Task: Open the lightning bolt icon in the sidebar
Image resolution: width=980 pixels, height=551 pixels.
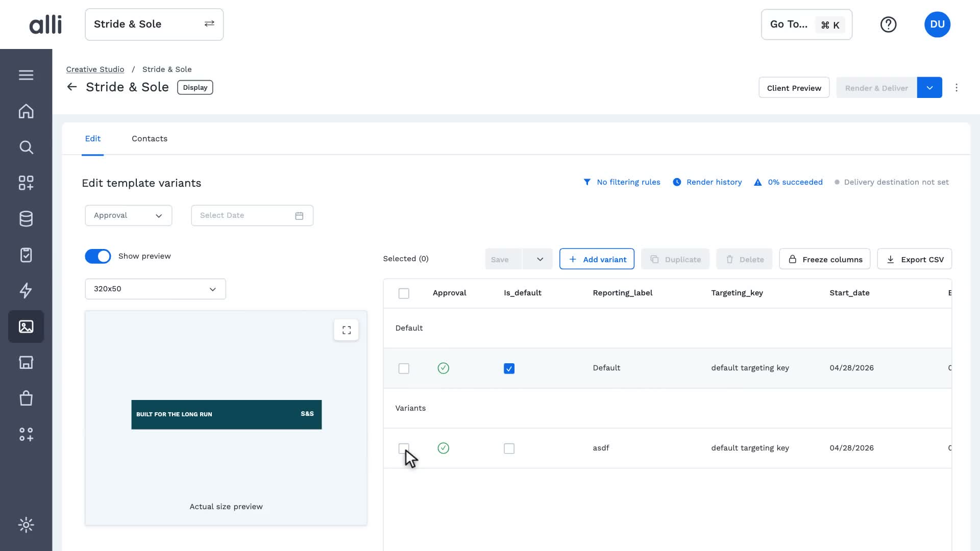Action: coord(26,290)
